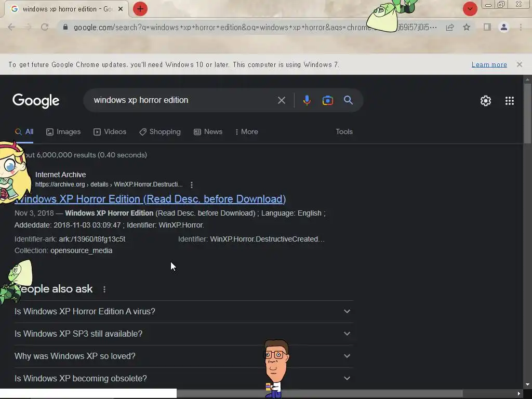Viewport: 532px width, 399px height.
Task: Click the Internet Archive site name
Action: [60, 175]
